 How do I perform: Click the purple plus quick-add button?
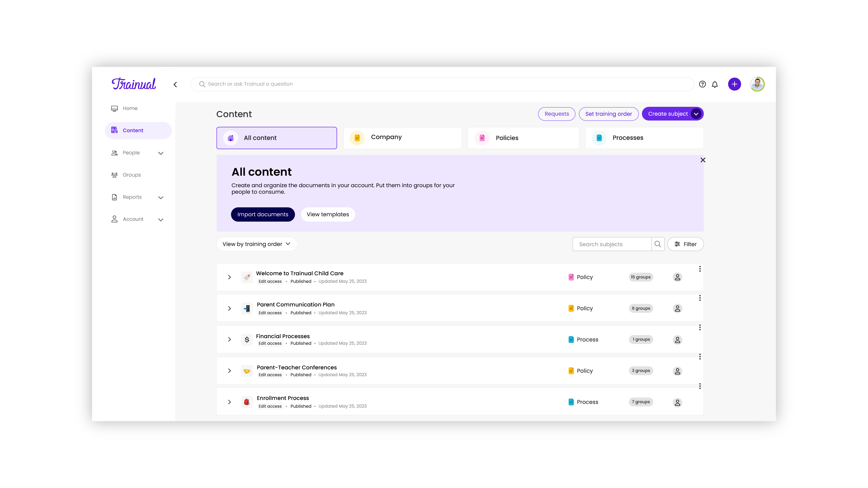click(734, 84)
